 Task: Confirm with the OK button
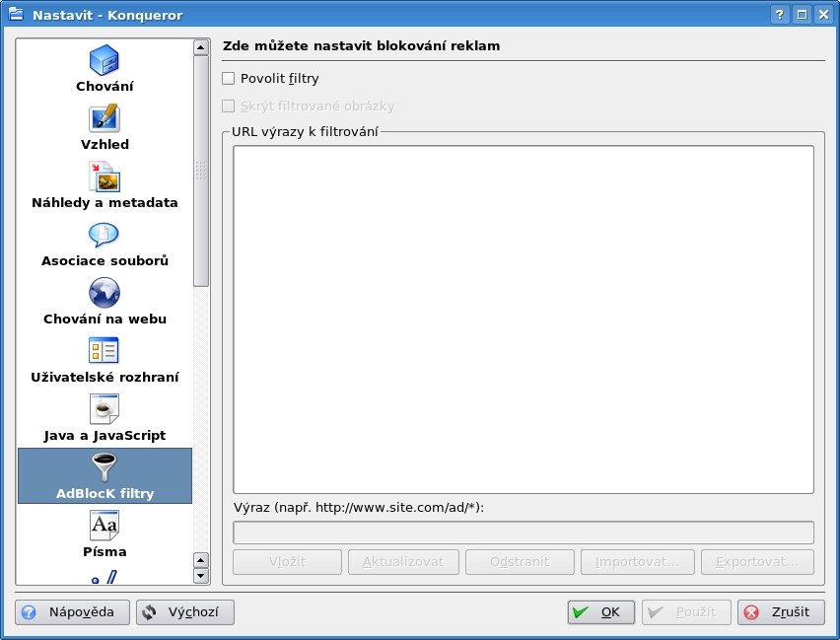point(601,612)
